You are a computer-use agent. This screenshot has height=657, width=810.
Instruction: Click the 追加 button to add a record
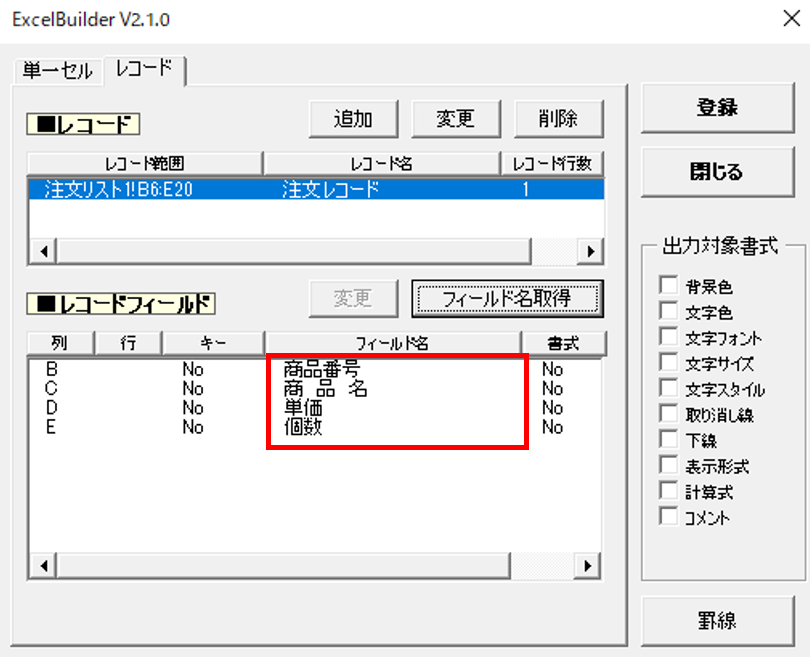click(353, 119)
